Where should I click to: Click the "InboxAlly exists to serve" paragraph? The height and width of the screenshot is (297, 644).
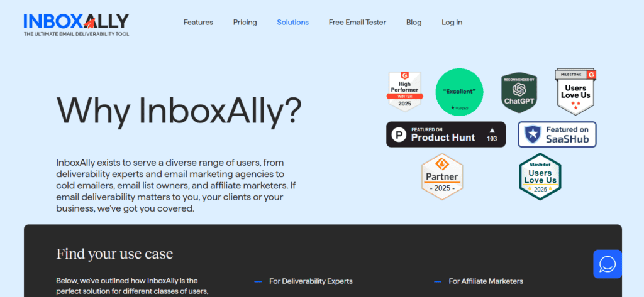pyautogui.click(x=176, y=185)
